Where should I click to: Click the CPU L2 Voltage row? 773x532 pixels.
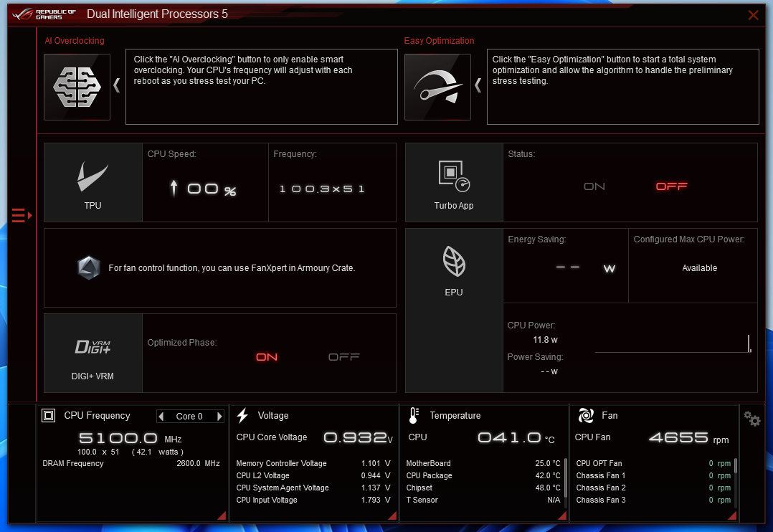click(x=313, y=476)
